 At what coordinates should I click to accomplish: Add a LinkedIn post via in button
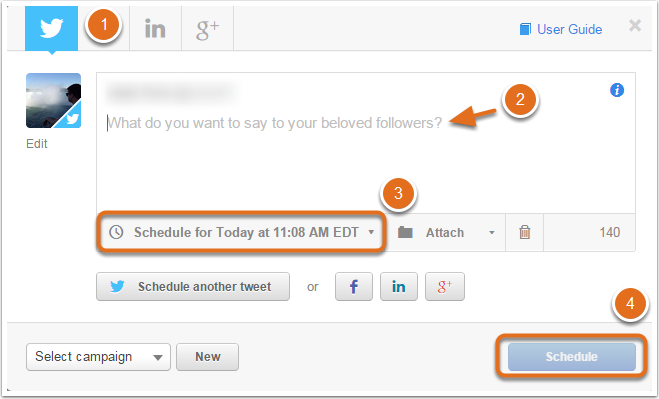[x=399, y=287]
